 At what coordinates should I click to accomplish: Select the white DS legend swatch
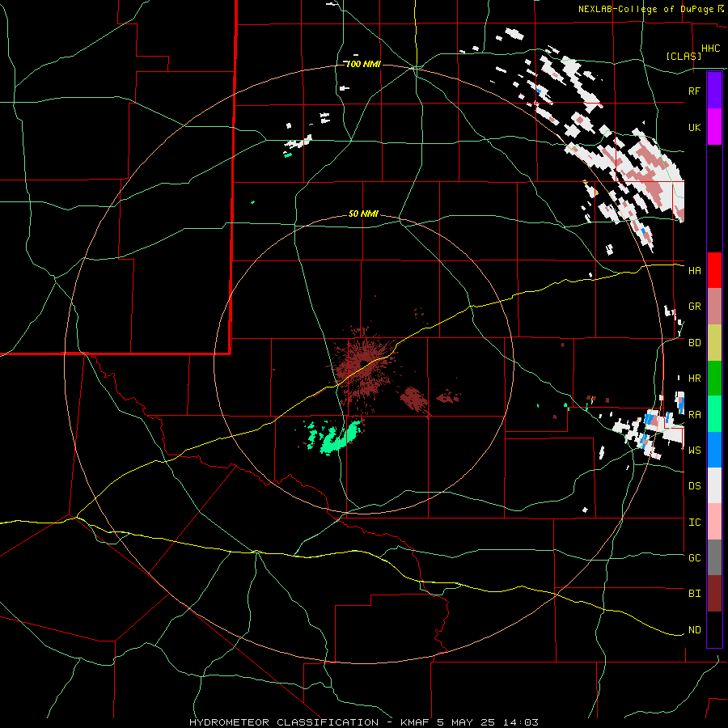coord(714,485)
